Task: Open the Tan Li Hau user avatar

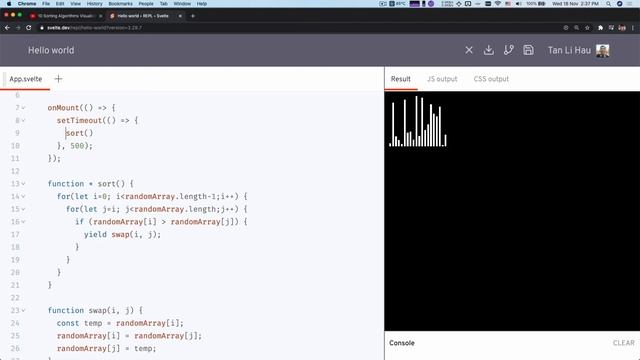Action: click(602, 51)
